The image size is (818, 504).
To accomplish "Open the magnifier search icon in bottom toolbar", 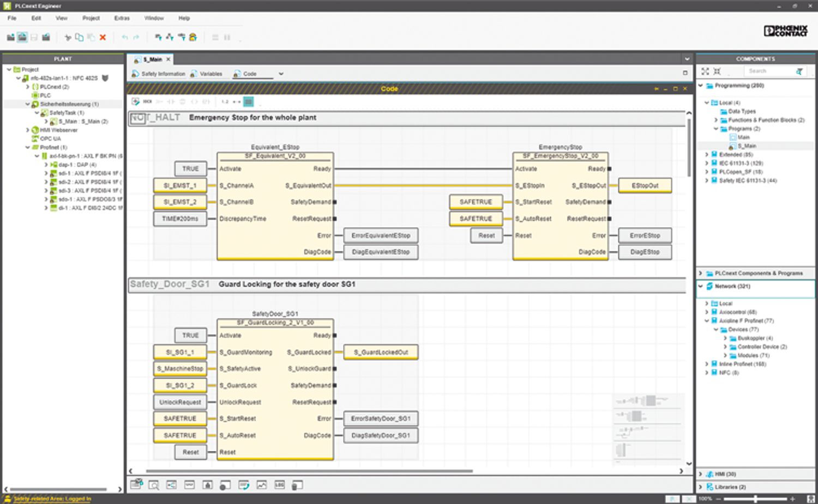I will click(154, 485).
